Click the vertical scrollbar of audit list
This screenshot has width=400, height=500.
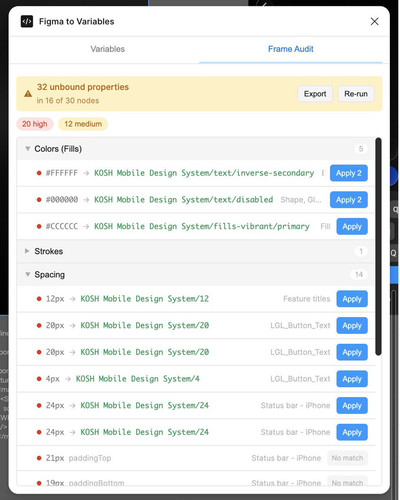pos(378,247)
